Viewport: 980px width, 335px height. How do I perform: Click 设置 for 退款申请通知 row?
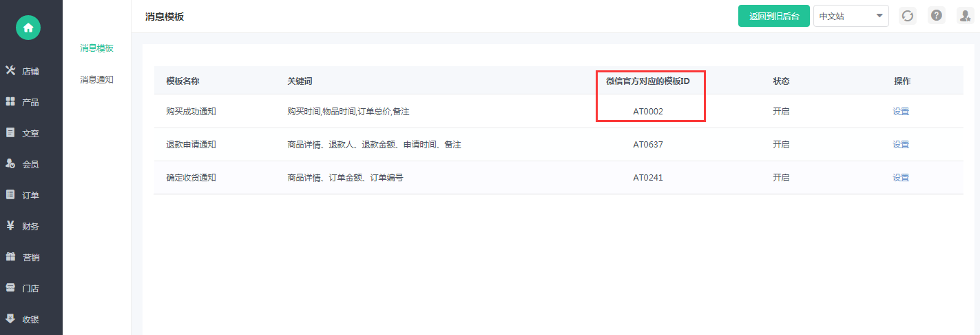(901, 144)
